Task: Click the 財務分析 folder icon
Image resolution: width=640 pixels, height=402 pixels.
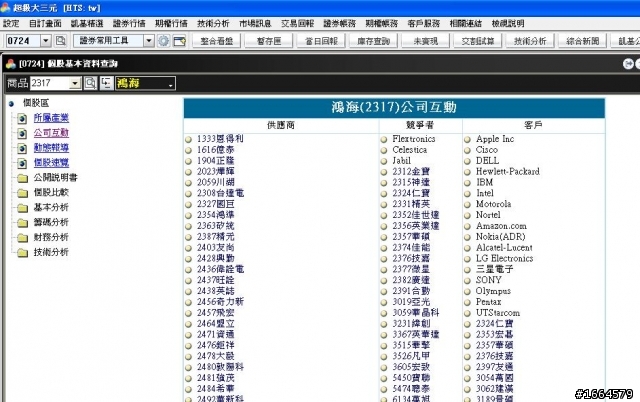Action: (x=22, y=238)
